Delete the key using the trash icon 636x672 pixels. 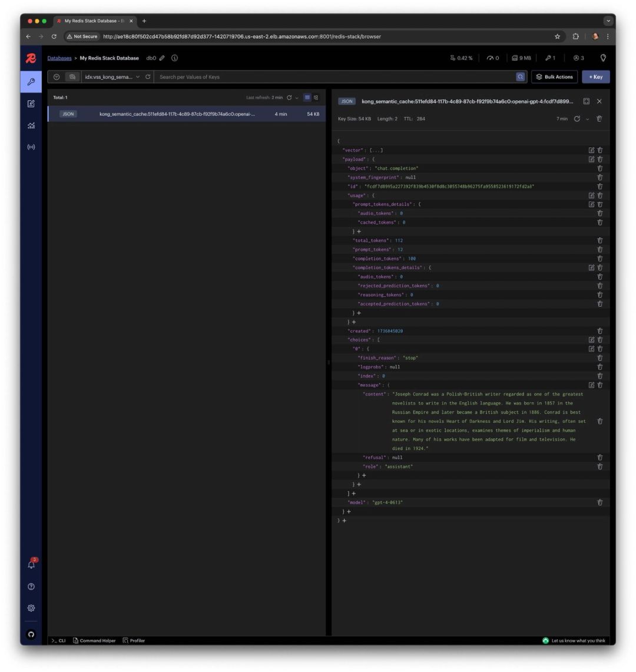pyautogui.click(x=599, y=119)
